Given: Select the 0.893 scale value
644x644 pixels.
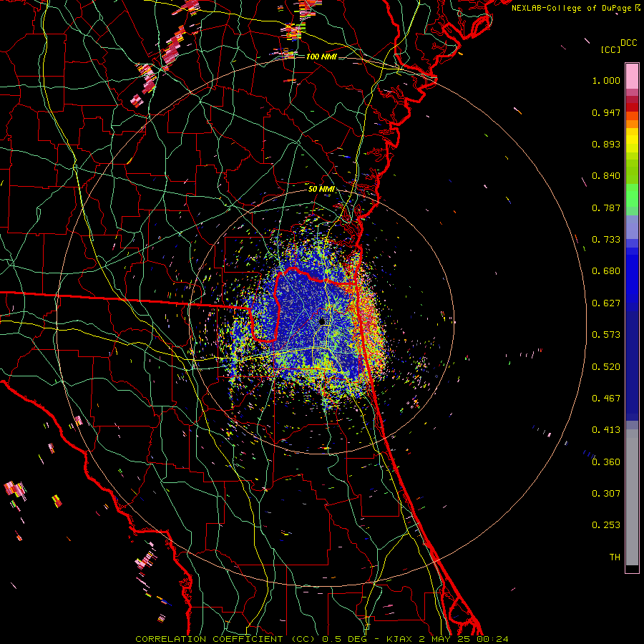Looking at the screenshot, I should point(606,144).
